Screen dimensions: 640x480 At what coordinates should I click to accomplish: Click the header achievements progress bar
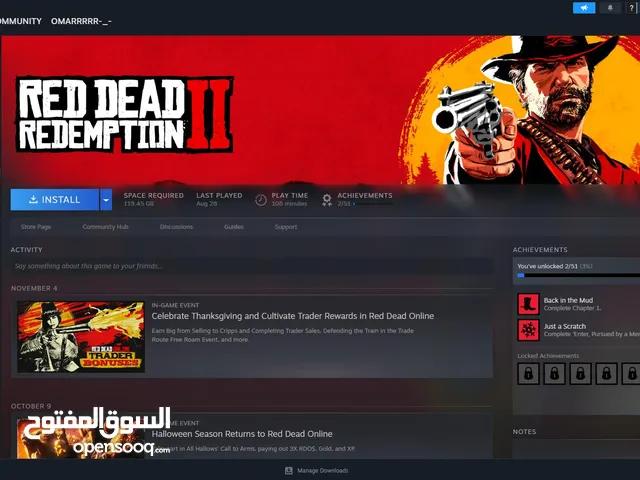coord(373,204)
